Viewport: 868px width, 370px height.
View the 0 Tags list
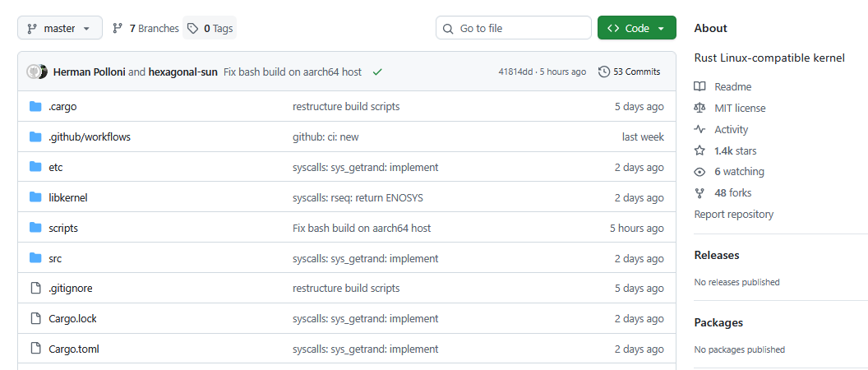(210, 28)
